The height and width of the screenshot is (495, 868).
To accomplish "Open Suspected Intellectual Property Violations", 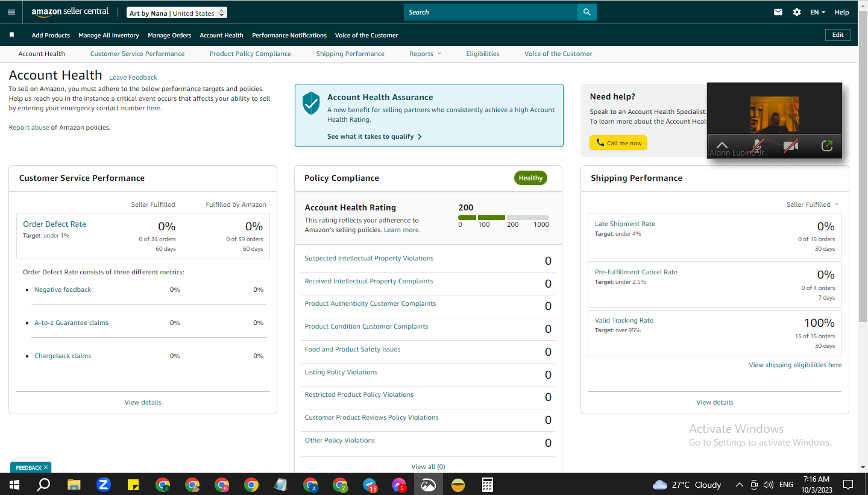I will click(x=369, y=258).
